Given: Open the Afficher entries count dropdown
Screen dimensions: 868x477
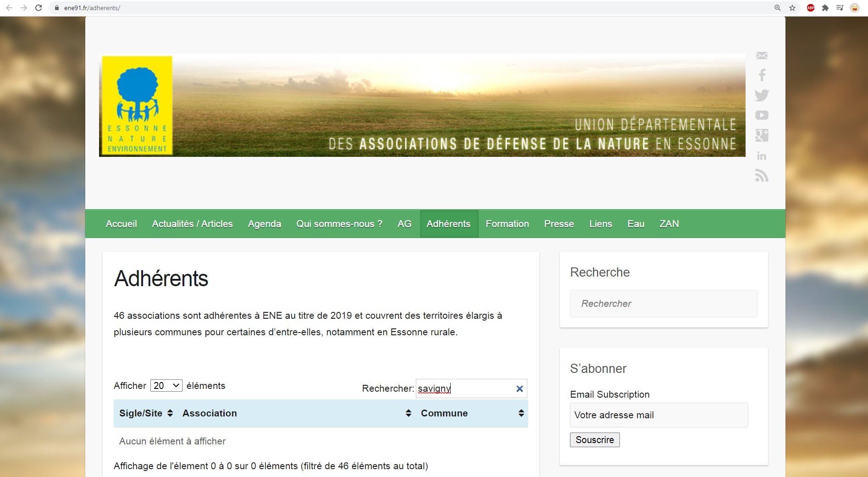Looking at the screenshot, I should click(166, 386).
